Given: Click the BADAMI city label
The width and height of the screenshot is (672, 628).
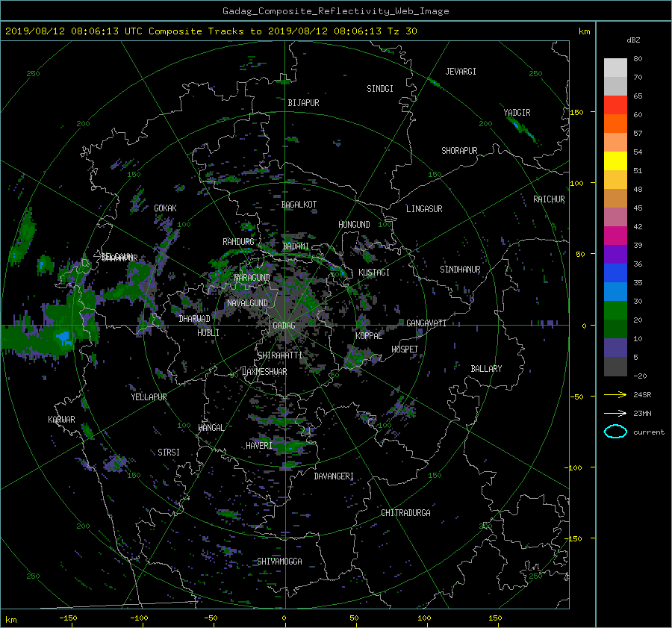Looking at the screenshot, I should [296, 246].
